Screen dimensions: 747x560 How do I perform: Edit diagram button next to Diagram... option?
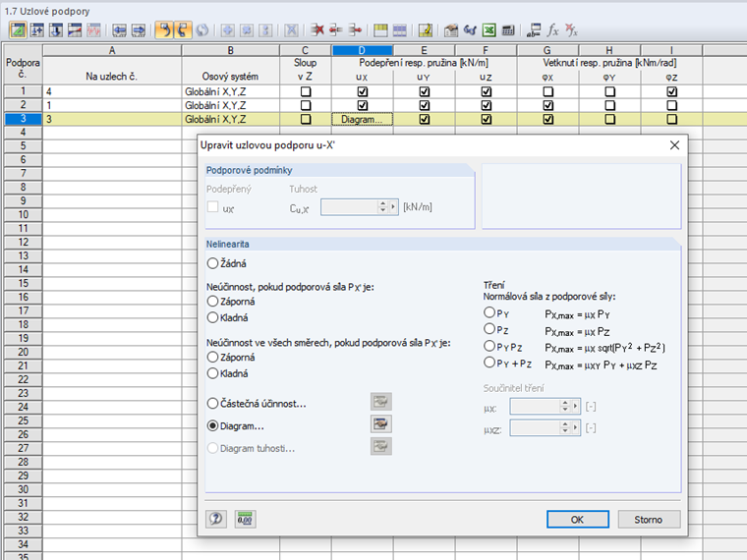(x=380, y=423)
